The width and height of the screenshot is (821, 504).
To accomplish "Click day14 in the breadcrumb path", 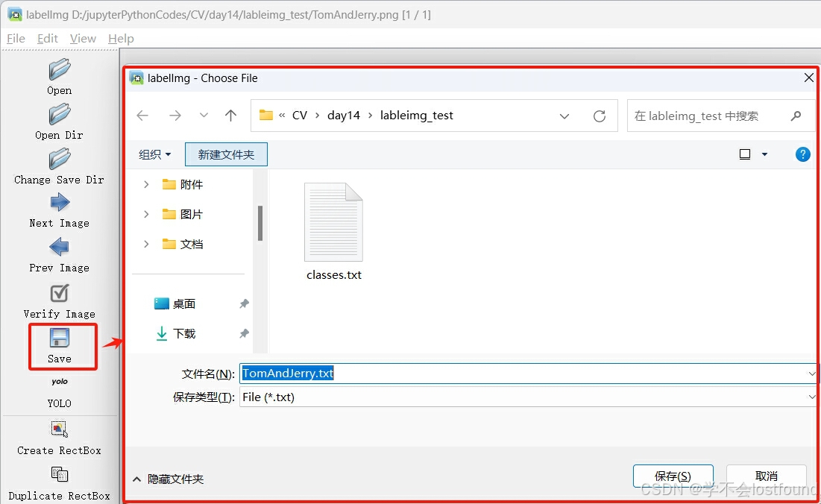I will click(344, 116).
